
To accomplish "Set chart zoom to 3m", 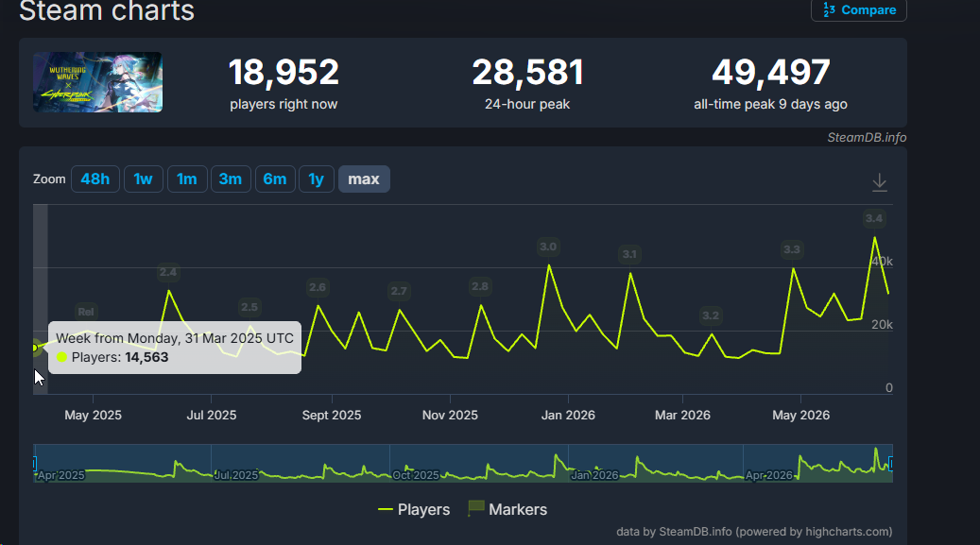I will point(231,179).
